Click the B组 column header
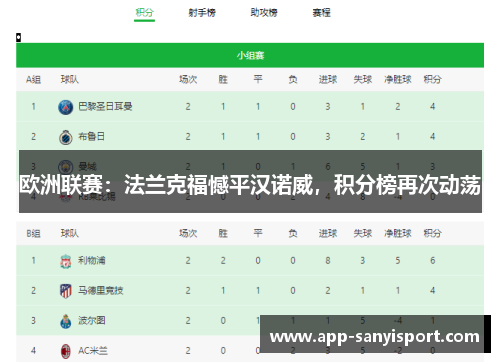Viewport: 500px width, 362px height. click(x=33, y=233)
